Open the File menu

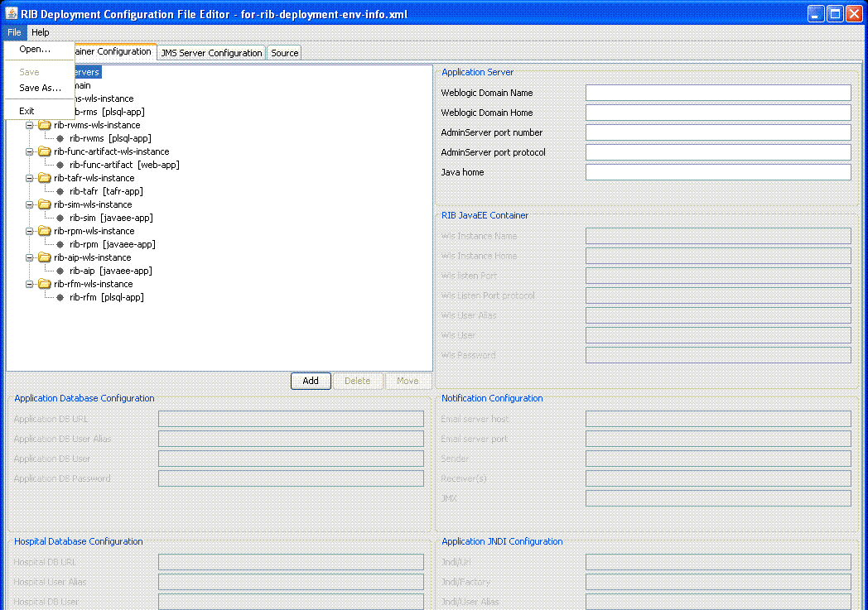(x=14, y=32)
